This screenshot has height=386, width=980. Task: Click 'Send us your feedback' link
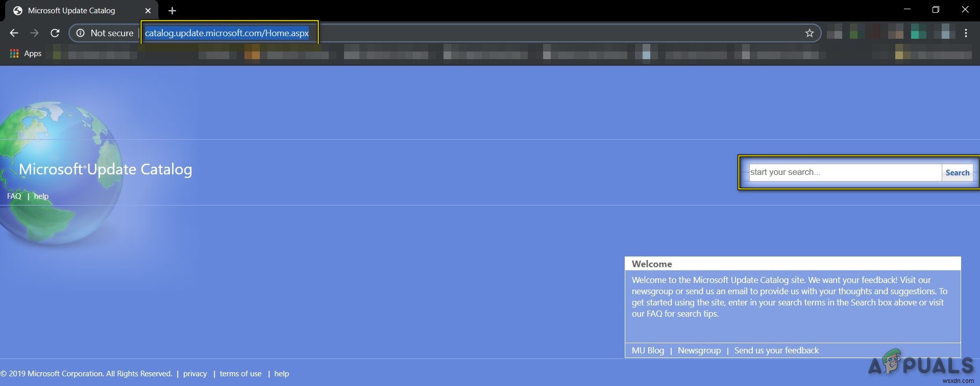[776, 350]
